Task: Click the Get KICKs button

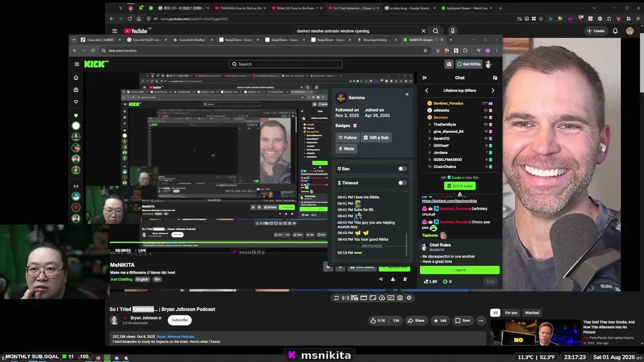Action: pyautogui.click(x=468, y=64)
